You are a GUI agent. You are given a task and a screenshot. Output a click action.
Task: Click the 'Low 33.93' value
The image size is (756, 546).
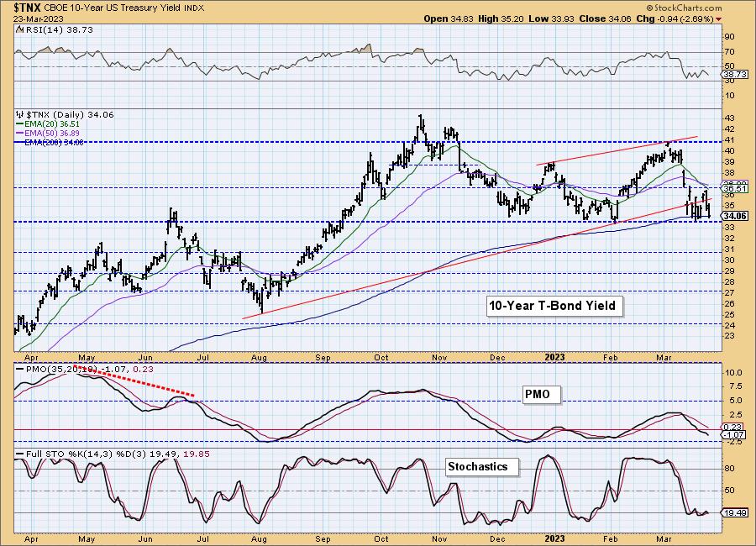coord(551,18)
